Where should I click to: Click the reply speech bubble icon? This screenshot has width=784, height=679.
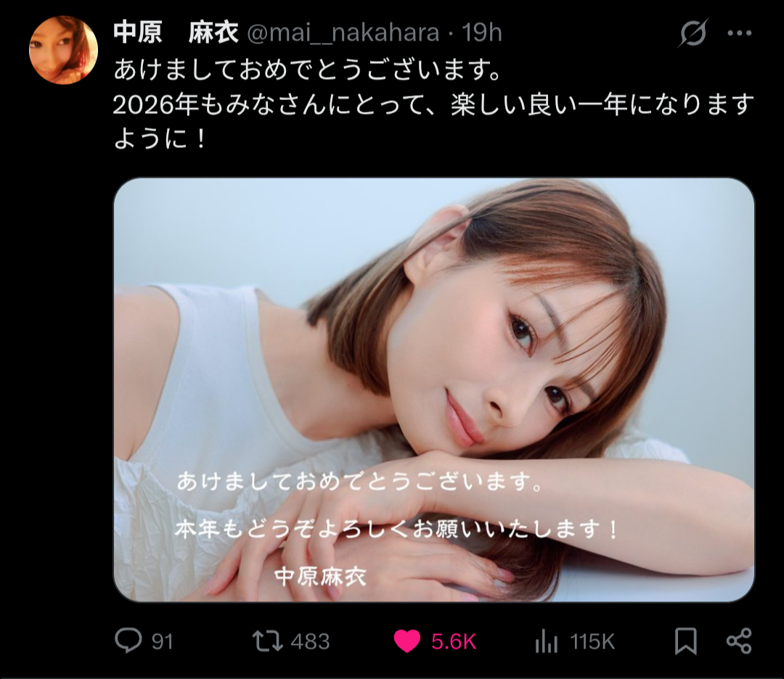128,641
